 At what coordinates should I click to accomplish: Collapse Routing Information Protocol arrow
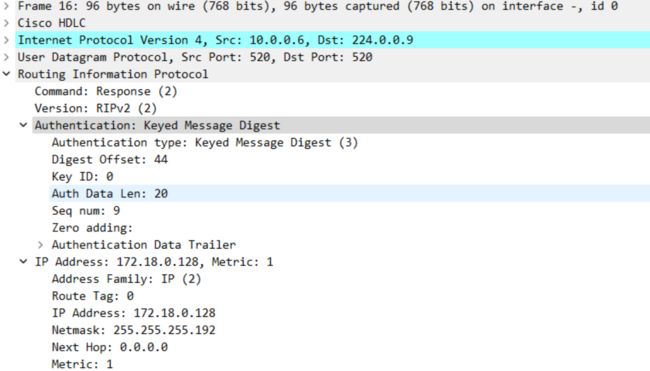pyautogui.click(x=6, y=74)
